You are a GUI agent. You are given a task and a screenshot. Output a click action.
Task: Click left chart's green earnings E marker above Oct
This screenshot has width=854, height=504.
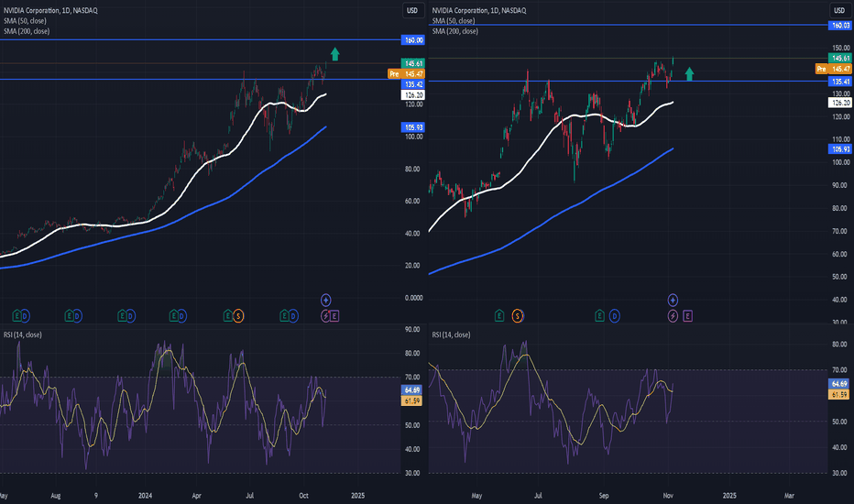click(284, 316)
